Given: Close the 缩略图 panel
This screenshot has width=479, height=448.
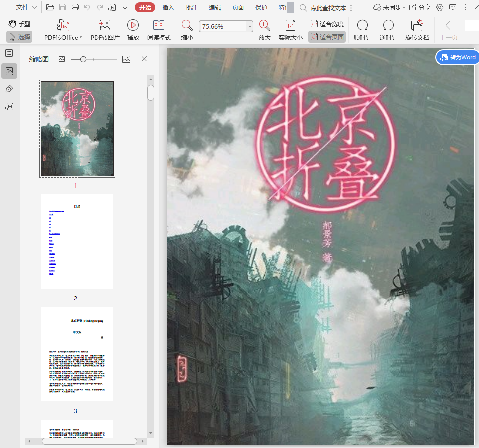Looking at the screenshot, I should coord(144,59).
